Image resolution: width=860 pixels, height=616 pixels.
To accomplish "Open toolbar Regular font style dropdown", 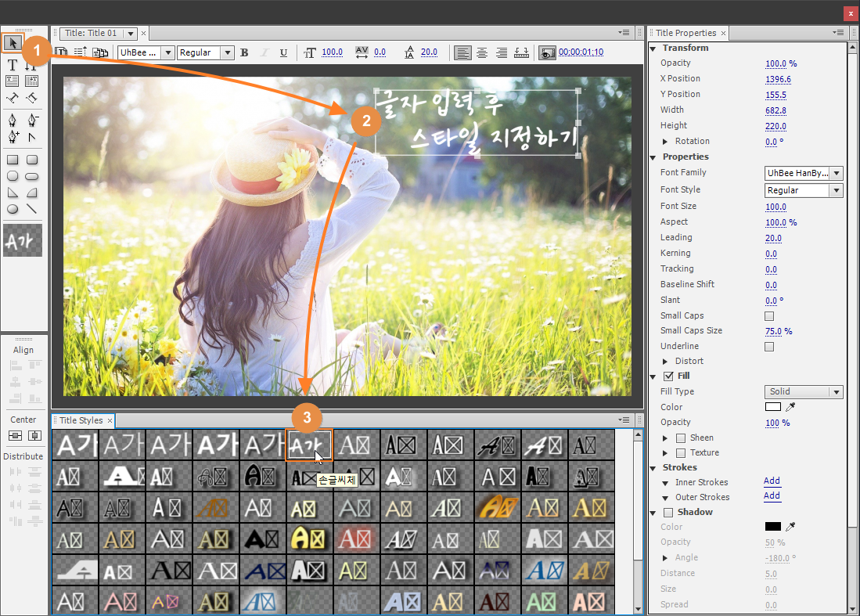I will click(206, 52).
